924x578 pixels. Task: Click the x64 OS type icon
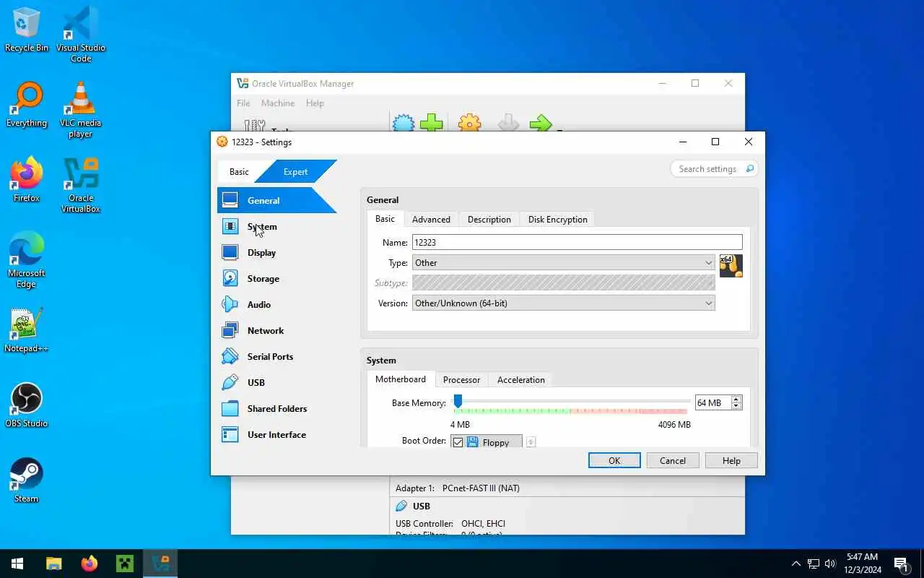731,266
